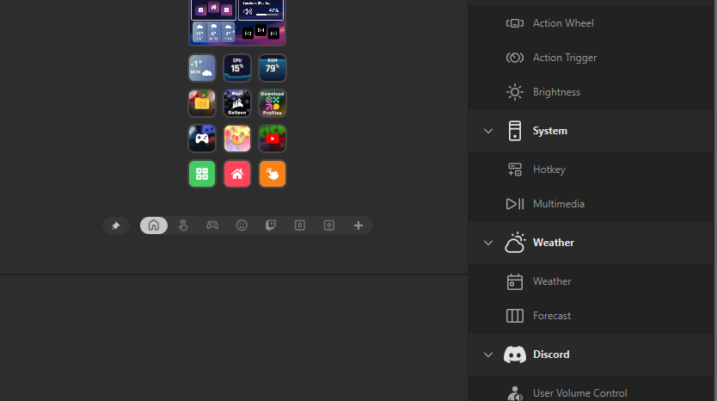The height and width of the screenshot is (401, 717).
Task: Open the game controller page tab
Action: (212, 226)
